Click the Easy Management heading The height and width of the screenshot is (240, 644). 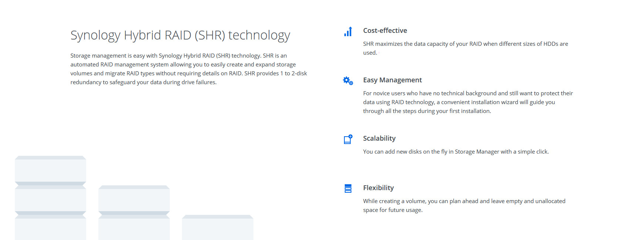click(x=392, y=80)
